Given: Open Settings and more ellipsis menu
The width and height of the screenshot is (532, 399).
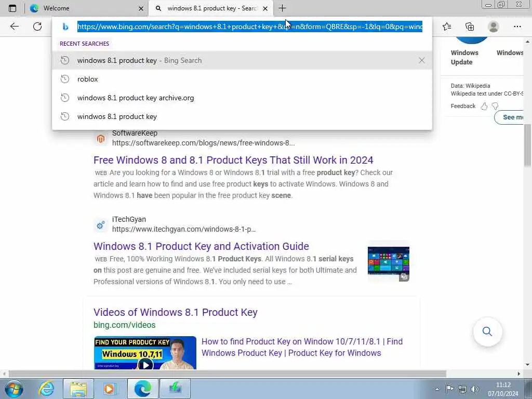Looking at the screenshot, I should (517, 26).
